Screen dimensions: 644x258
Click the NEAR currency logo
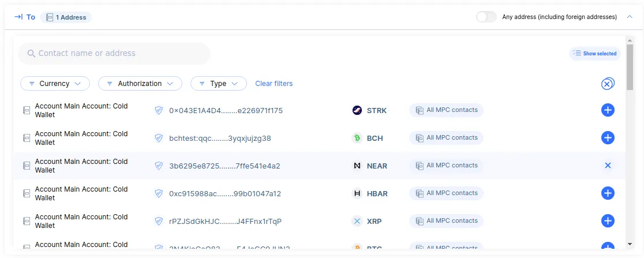[357, 166]
